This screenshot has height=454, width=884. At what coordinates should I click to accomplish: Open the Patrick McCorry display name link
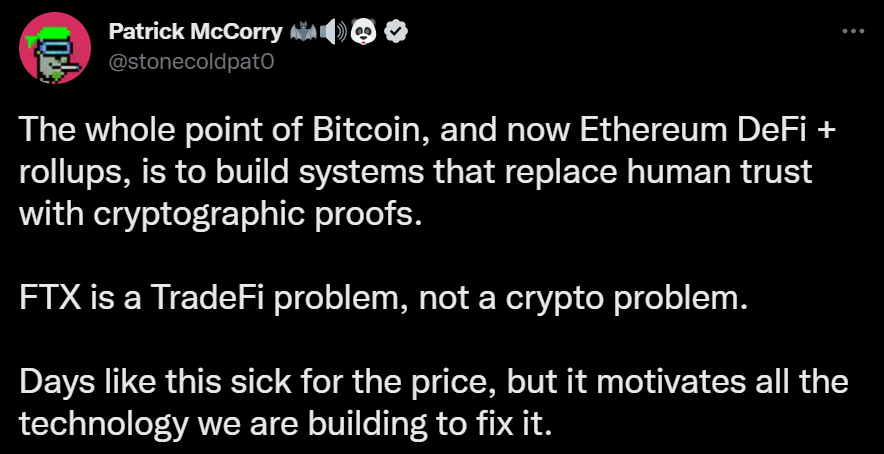click(x=195, y=33)
